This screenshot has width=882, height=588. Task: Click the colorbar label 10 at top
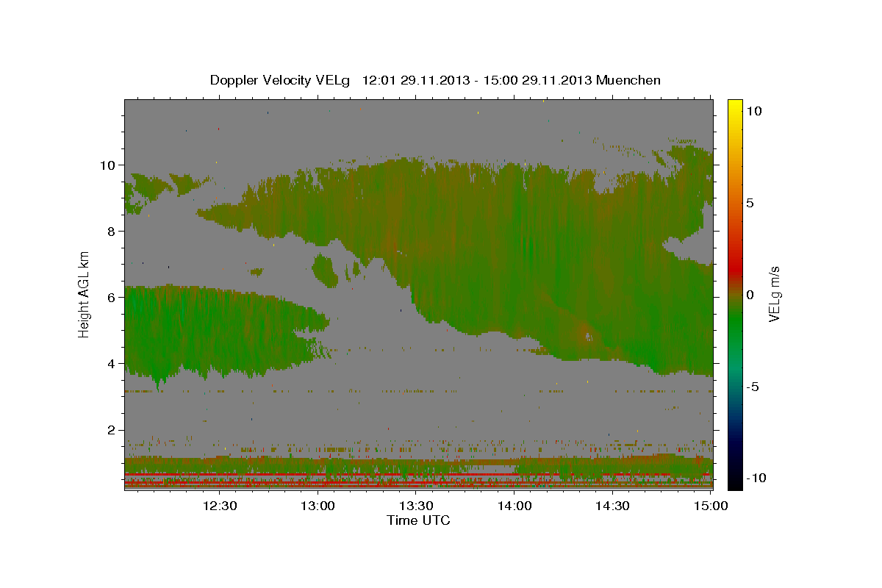tap(753, 110)
